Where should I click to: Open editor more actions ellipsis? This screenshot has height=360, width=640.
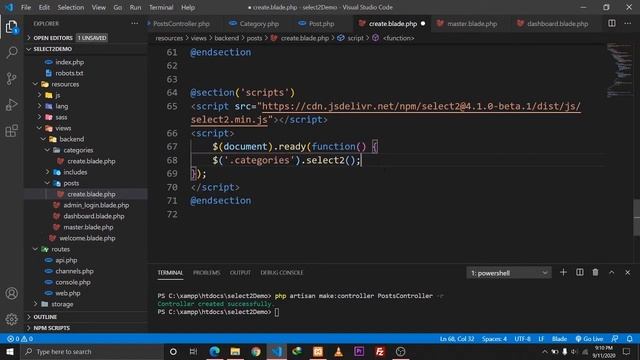pos(627,23)
